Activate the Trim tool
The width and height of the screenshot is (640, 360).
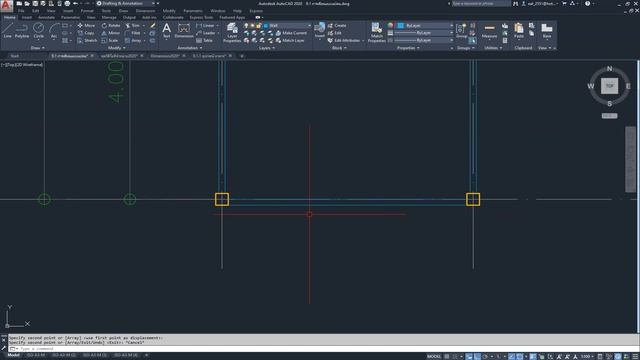click(133, 25)
